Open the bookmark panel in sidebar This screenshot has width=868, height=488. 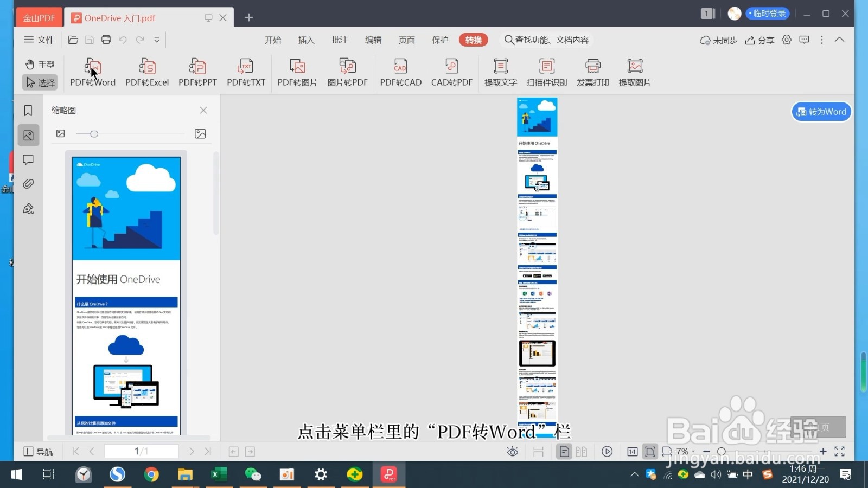click(x=28, y=111)
